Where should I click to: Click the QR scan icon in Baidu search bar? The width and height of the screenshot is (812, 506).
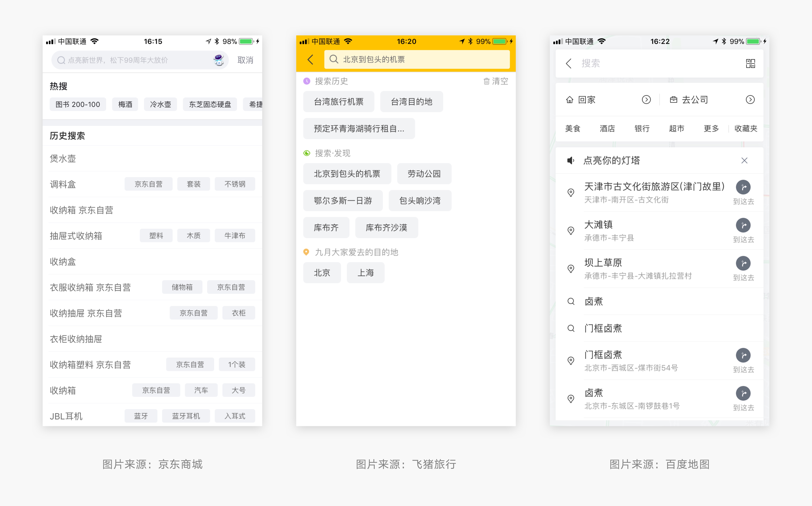[750, 63]
